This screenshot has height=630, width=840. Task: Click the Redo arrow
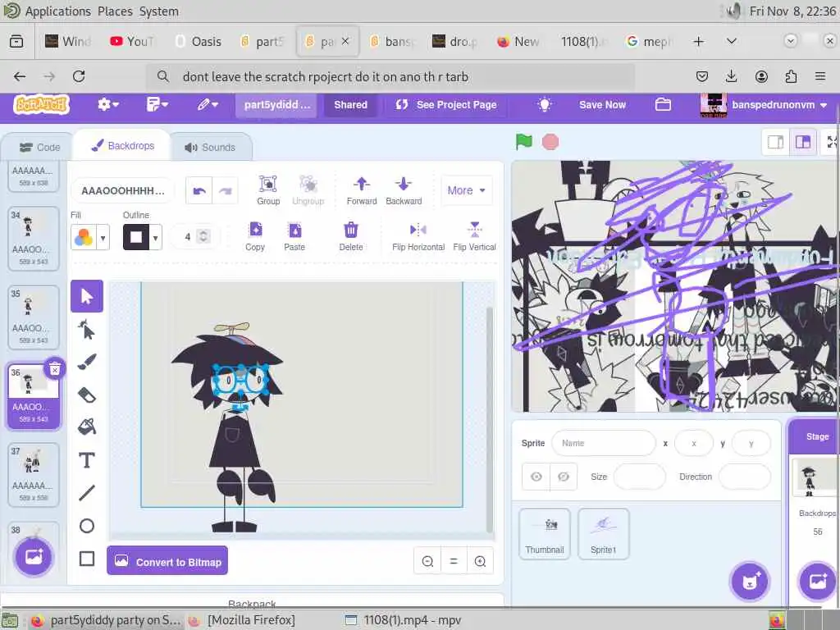[x=225, y=190]
